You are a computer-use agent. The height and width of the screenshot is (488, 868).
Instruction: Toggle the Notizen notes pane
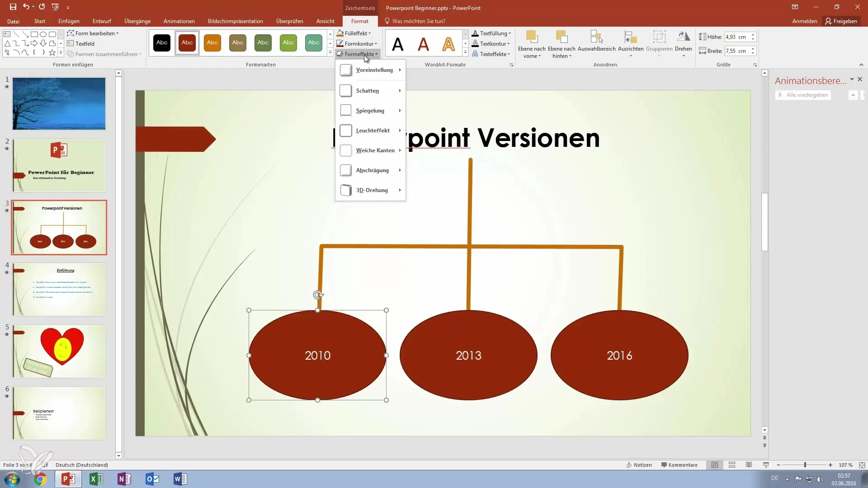tap(639, 465)
